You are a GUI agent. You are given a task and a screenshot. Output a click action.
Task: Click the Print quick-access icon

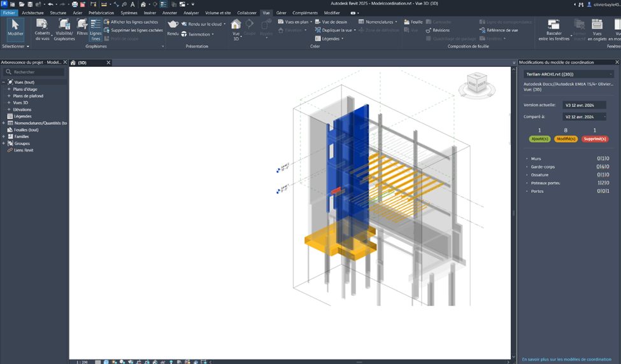75,4
